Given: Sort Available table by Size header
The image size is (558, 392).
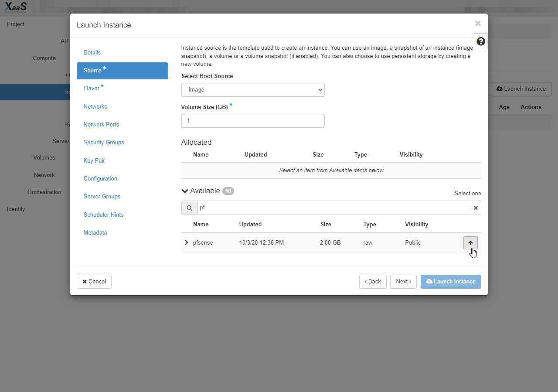Looking at the screenshot, I should click(x=326, y=224).
